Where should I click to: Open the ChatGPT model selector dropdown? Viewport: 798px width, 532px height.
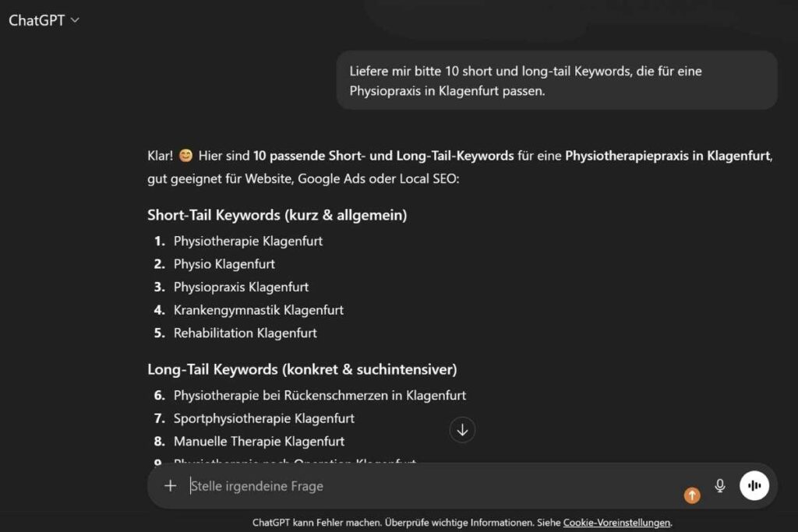[x=44, y=20]
